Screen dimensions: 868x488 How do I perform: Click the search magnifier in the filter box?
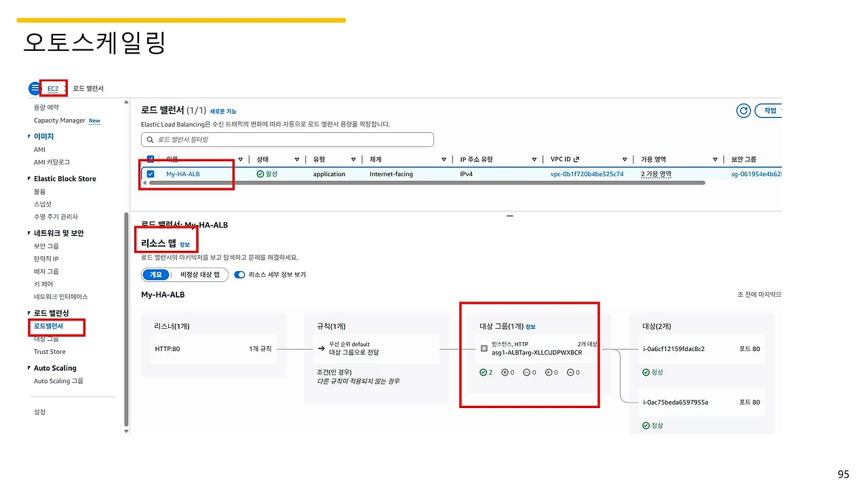point(149,140)
